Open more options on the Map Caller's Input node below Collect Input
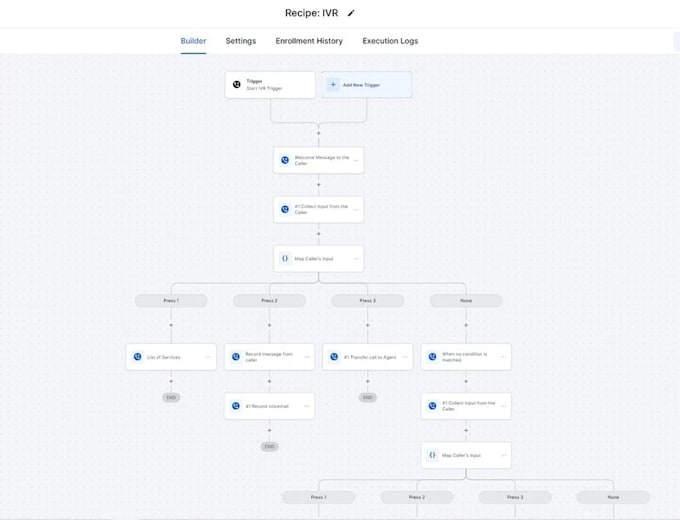 click(x=356, y=258)
